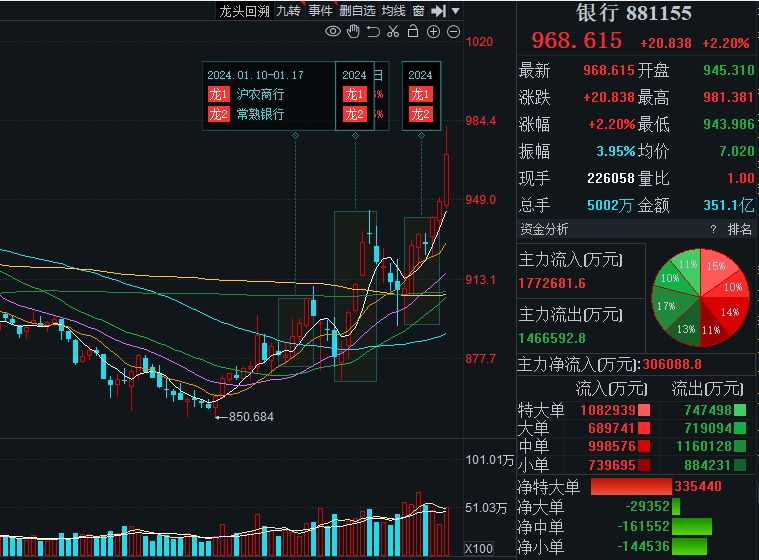Click the 850.684 low price label
Screen dimensions: 759x560
251,417
